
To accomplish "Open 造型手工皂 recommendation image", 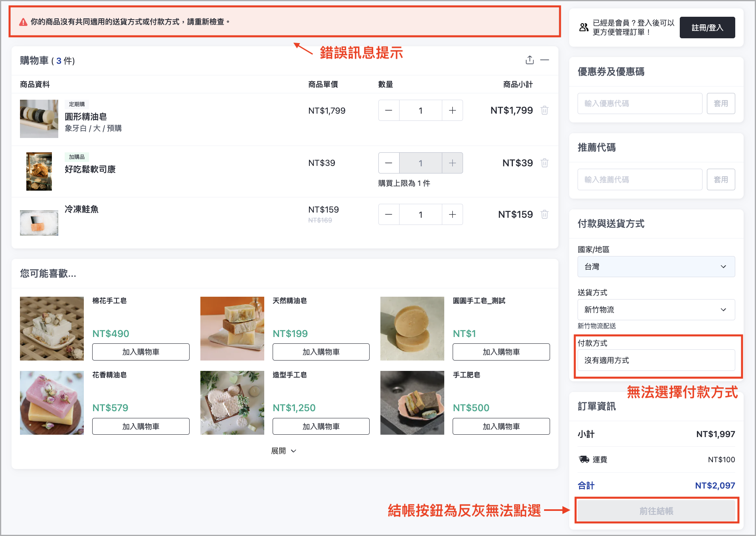I will [x=232, y=403].
